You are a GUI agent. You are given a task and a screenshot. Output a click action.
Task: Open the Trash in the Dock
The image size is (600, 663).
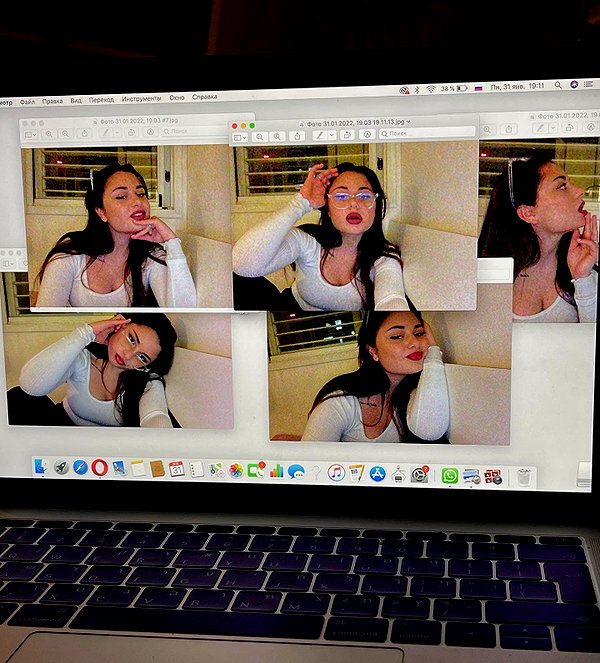(x=524, y=478)
